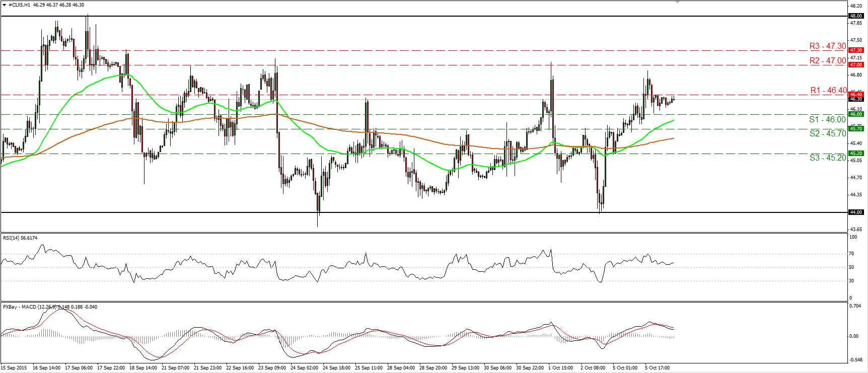Screen dimensions: 868x373
Task: Click the -0.548 value on the MACD scale
Action: tap(855, 360)
